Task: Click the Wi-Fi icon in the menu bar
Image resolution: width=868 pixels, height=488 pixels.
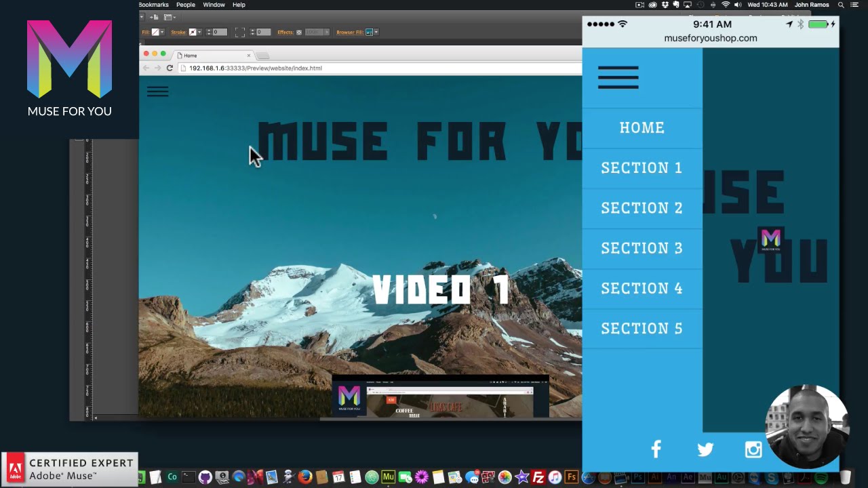Action: [x=726, y=5]
